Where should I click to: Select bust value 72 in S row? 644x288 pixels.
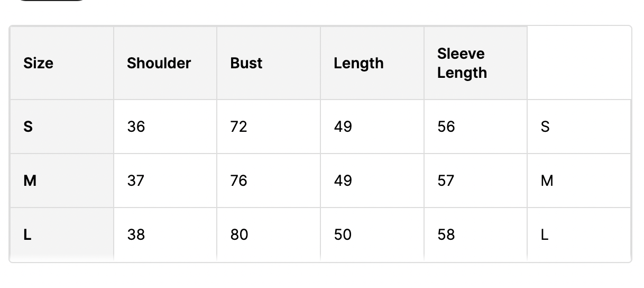tap(239, 127)
